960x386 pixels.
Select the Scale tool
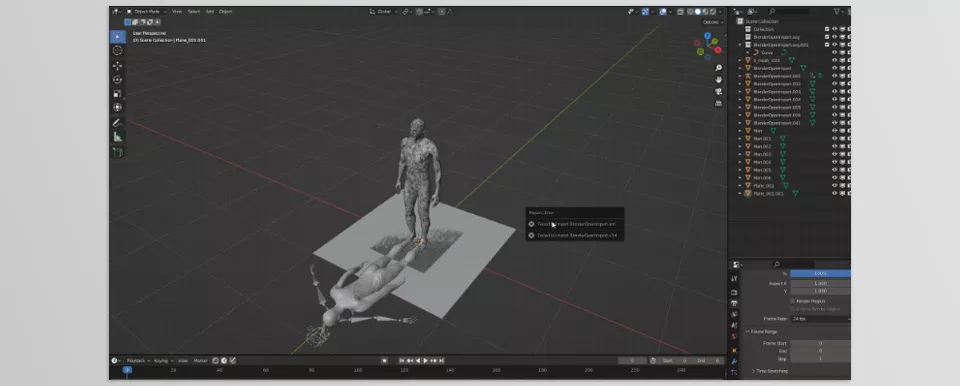pos(118,94)
